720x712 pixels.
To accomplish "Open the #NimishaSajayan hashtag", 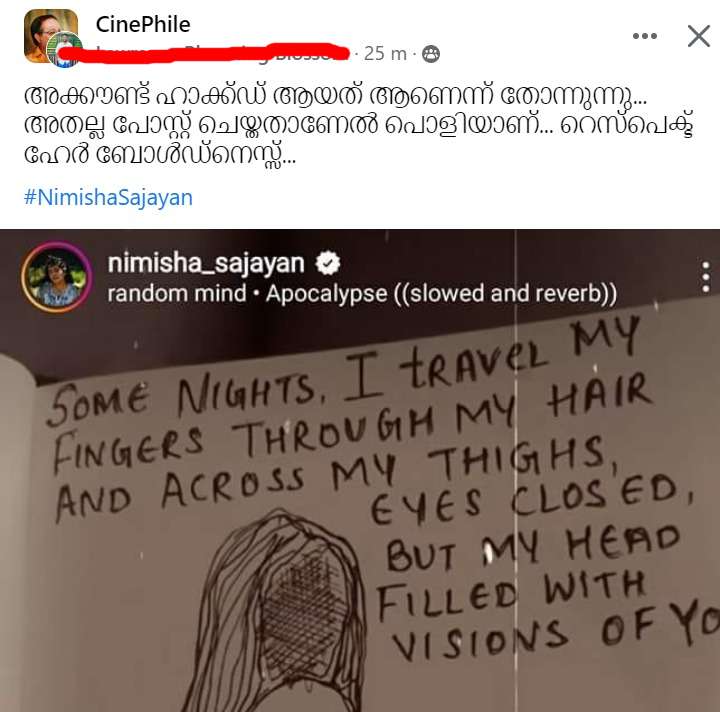I will tap(108, 198).
